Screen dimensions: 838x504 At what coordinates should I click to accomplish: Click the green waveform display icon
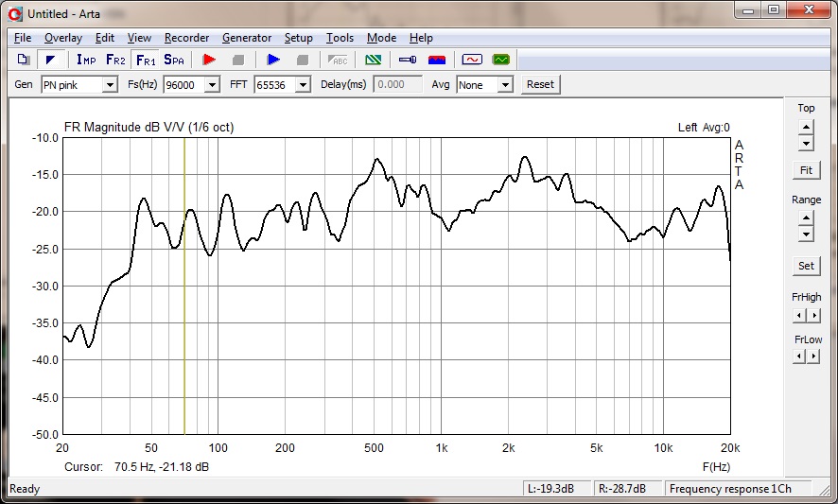(x=501, y=60)
